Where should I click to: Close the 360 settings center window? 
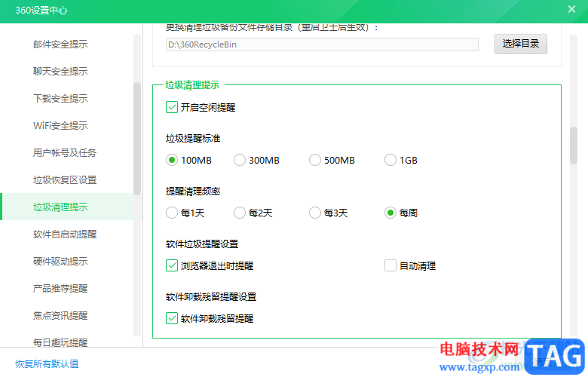[x=571, y=9]
